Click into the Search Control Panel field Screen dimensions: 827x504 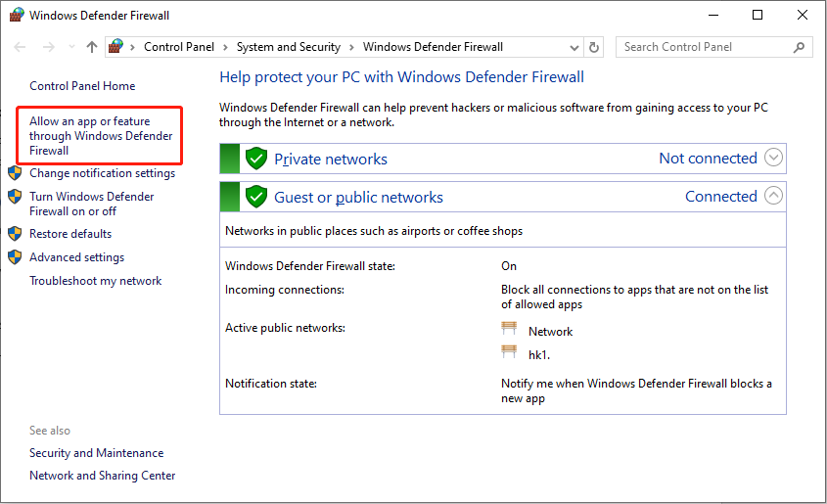point(705,47)
